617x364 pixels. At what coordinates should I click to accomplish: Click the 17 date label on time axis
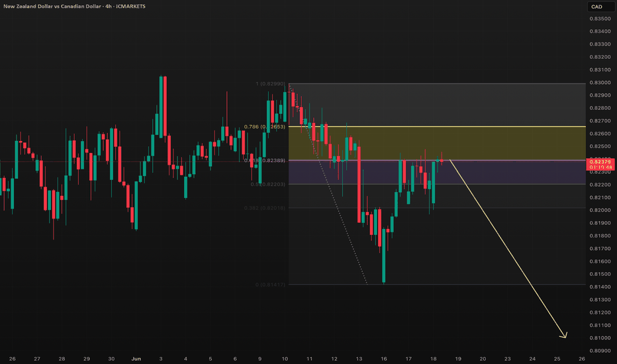click(x=409, y=359)
